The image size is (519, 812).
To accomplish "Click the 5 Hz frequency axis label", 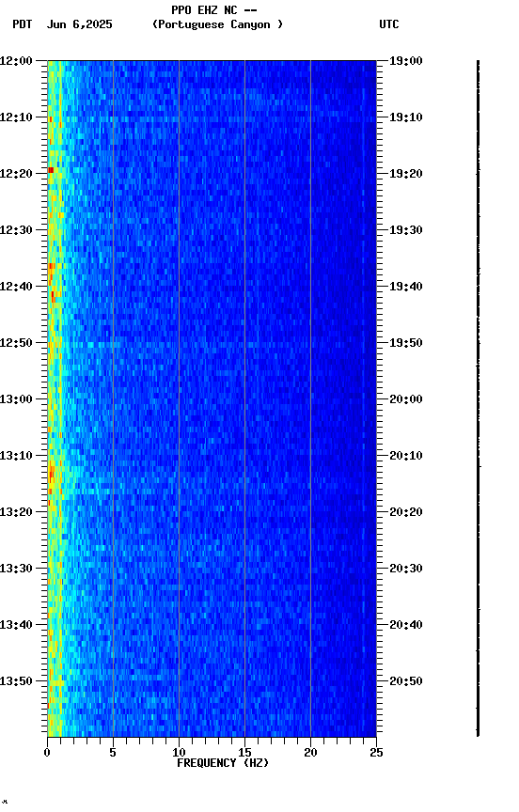I will [x=113, y=753].
